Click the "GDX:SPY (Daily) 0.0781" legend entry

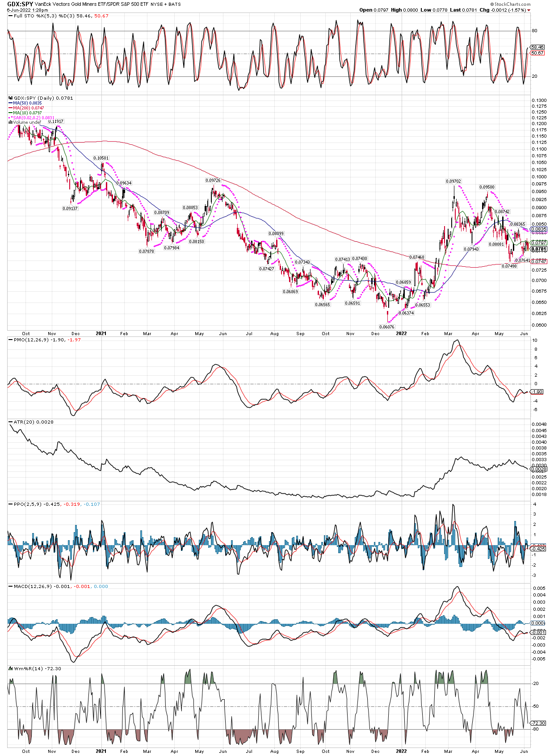pyautogui.click(x=43, y=98)
